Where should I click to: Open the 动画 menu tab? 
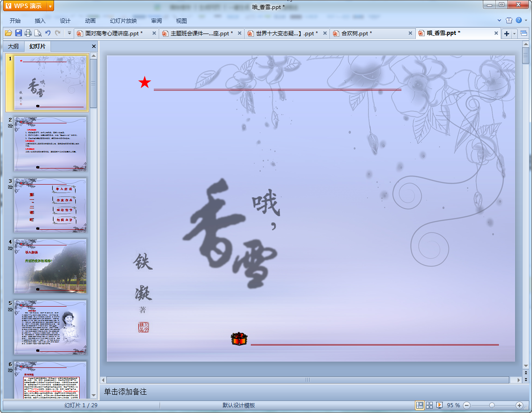pyautogui.click(x=90, y=21)
